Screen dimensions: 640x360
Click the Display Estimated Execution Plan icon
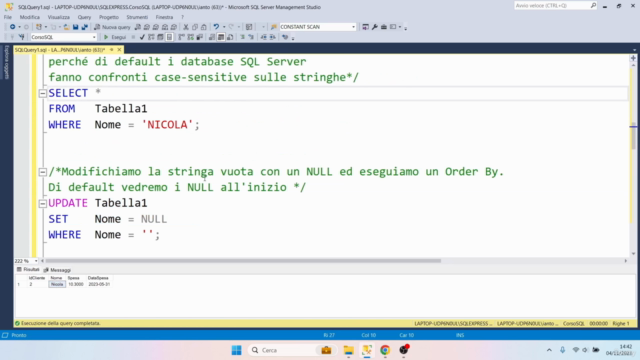151,37
